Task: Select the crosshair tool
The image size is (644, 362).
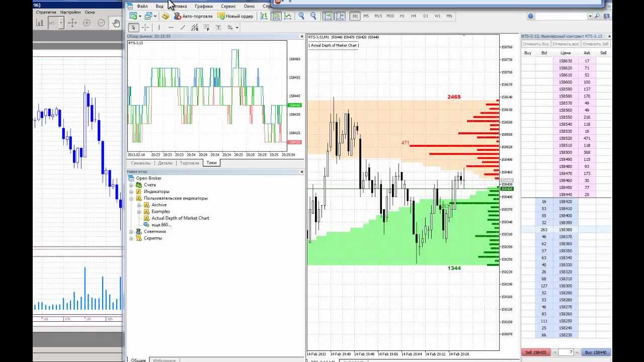Action: coord(145,28)
